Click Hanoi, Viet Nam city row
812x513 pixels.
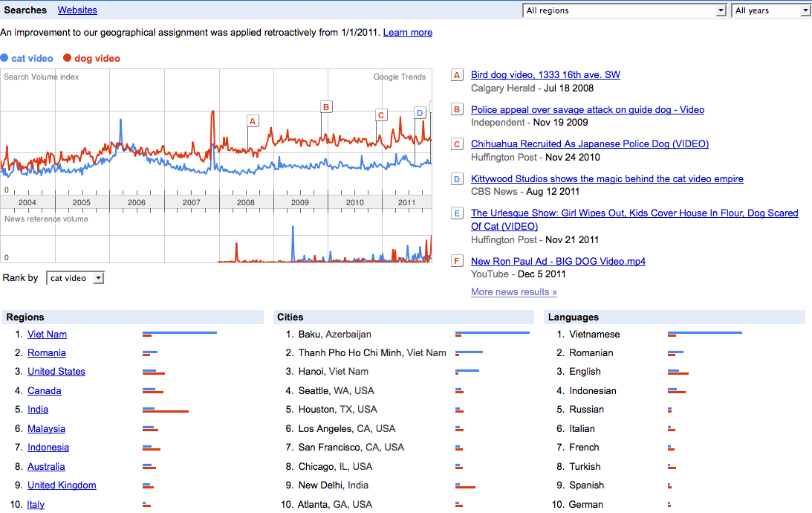point(334,372)
